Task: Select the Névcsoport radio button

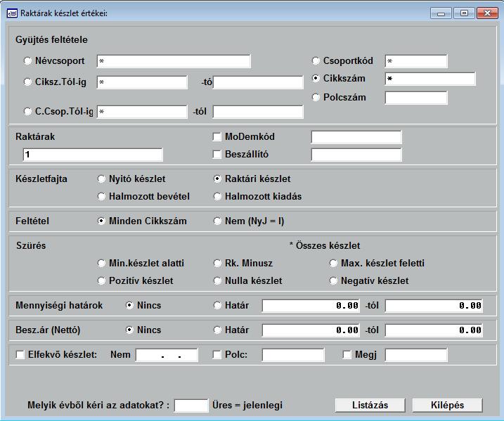Action: click(27, 60)
